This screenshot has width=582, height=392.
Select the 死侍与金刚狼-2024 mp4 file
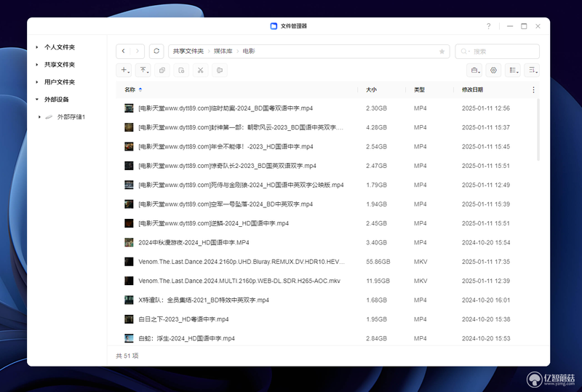(327, 185)
